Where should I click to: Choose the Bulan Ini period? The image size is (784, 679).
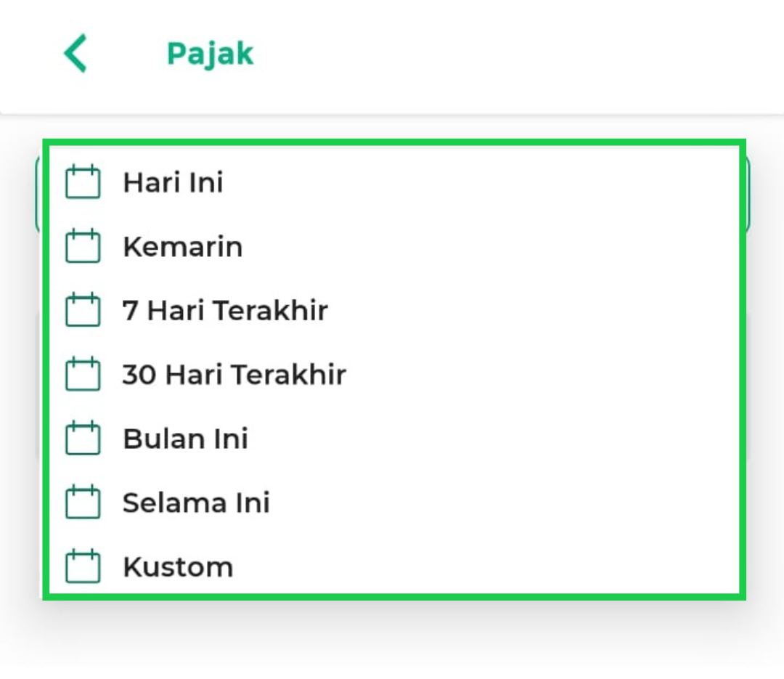(185, 439)
